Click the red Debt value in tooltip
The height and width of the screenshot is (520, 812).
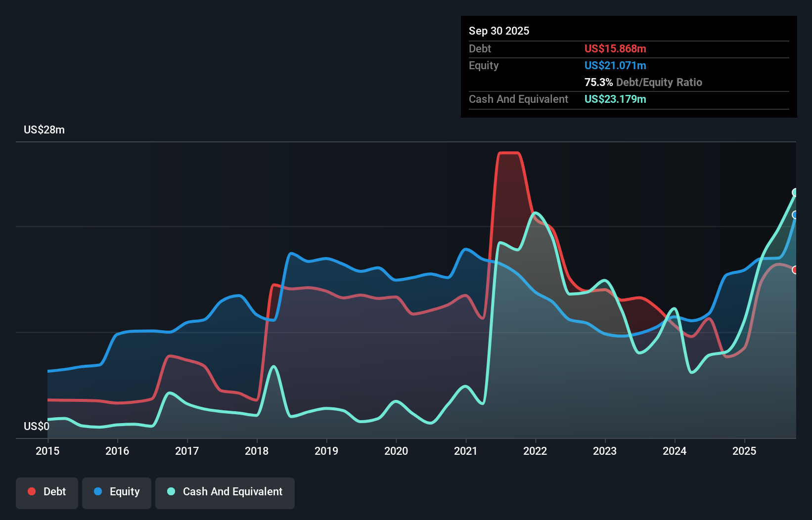pyautogui.click(x=615, y=48)
